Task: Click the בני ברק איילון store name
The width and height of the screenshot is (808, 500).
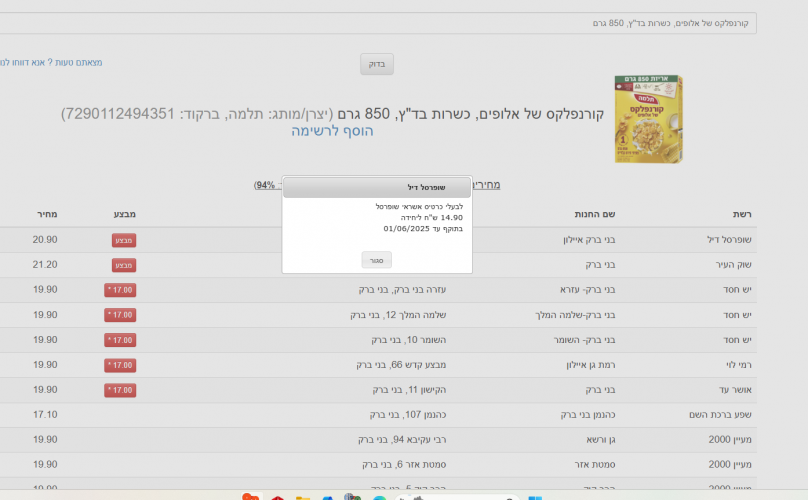Action: pos(589,240)
